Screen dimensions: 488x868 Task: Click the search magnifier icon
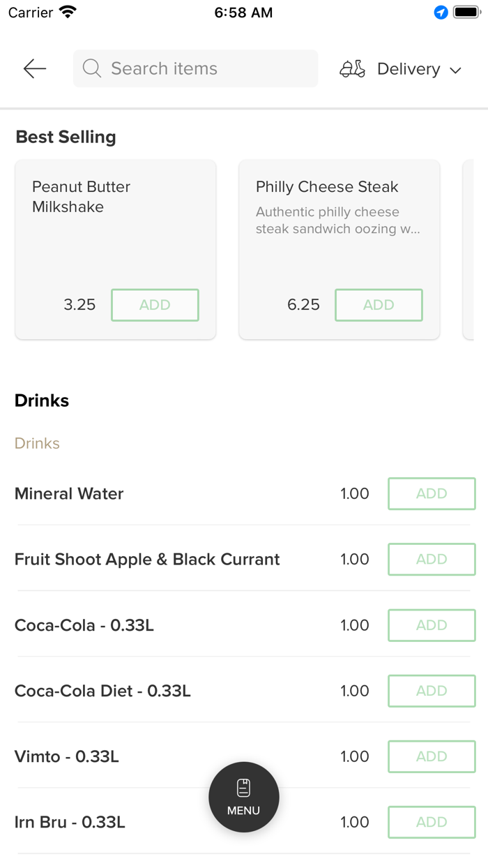tap(91, 68)
